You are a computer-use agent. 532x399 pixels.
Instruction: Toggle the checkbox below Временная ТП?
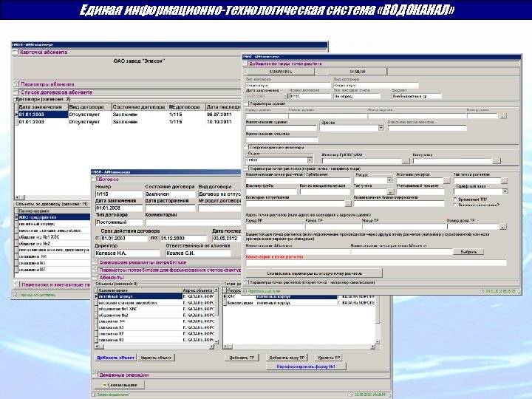[455, 205]
